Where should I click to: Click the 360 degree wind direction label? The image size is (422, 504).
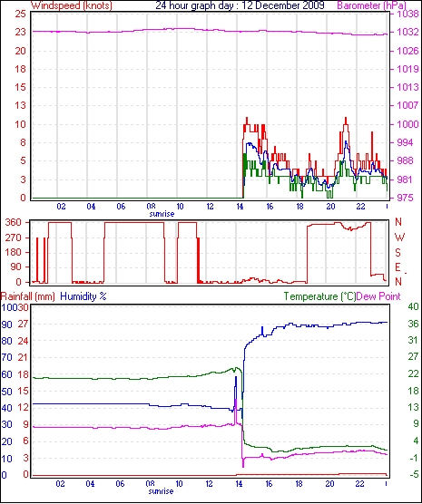click(13, 222)
